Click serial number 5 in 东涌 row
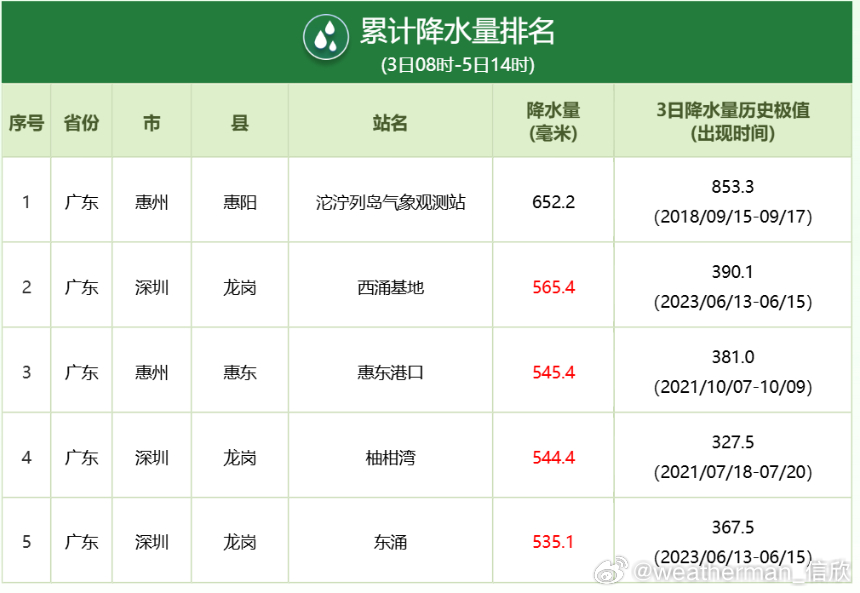The height and width of the screenshot is (593, 860). coord(26,542)
